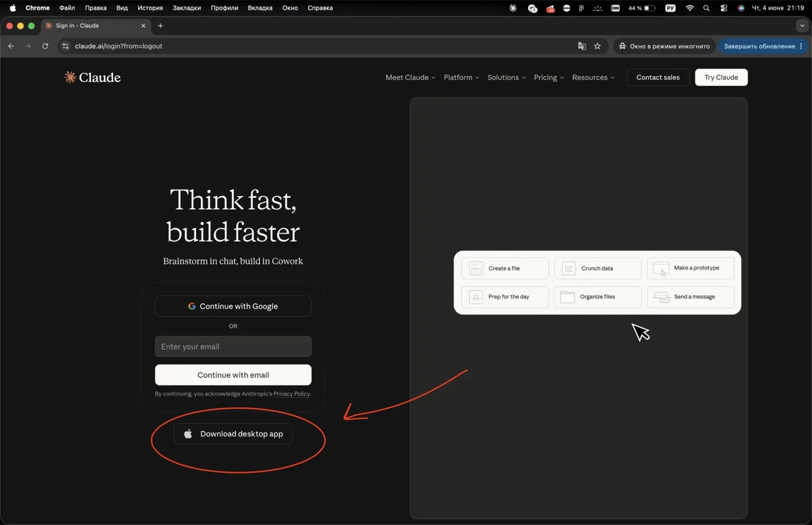Open the История menu
Image resolution: width=812 pixels, height=525 pixels.
coord(150,8)
